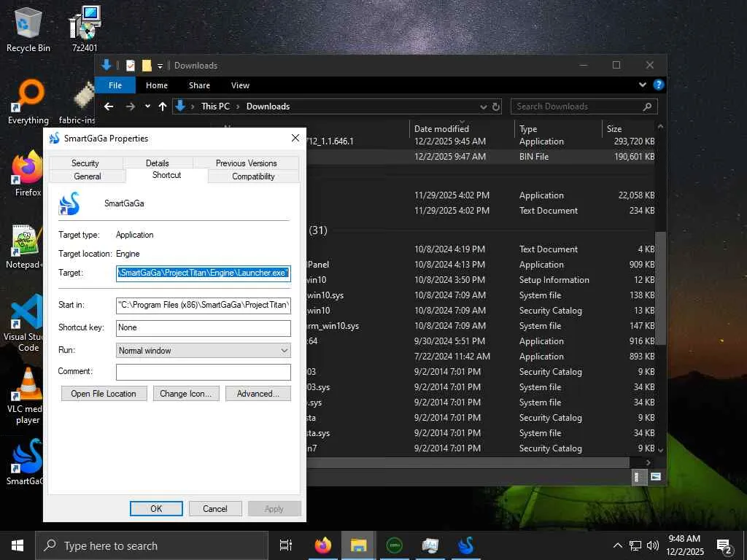This screenshot has height=560, width=747.
Task: Click the network status tray icon
Action: click(x=635, y=545)
